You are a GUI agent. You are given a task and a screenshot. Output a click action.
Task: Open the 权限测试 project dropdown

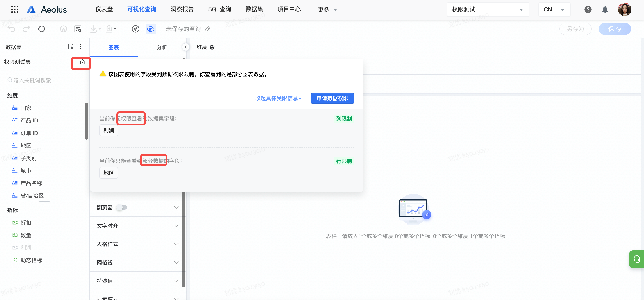click(x=488, y=9)
